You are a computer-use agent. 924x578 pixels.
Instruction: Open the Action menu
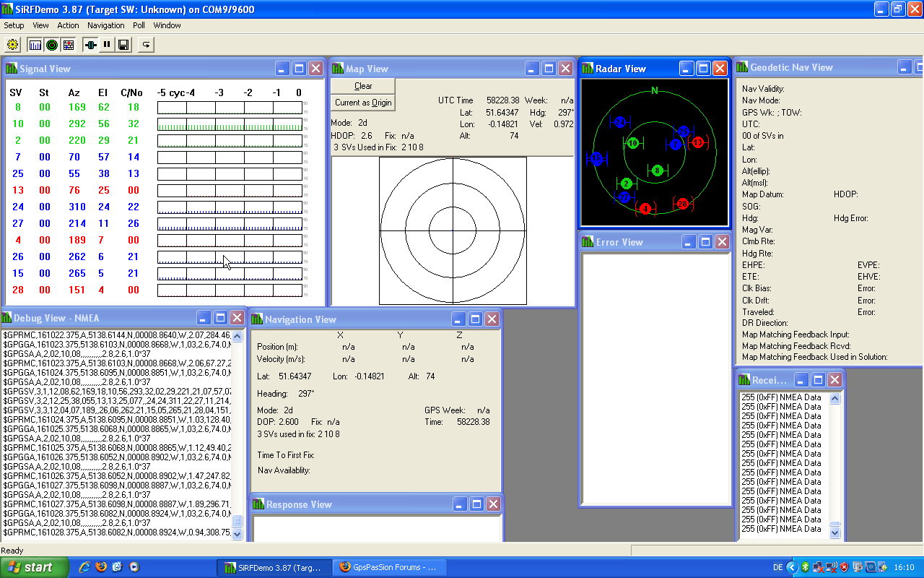click(x=69, y=25)
